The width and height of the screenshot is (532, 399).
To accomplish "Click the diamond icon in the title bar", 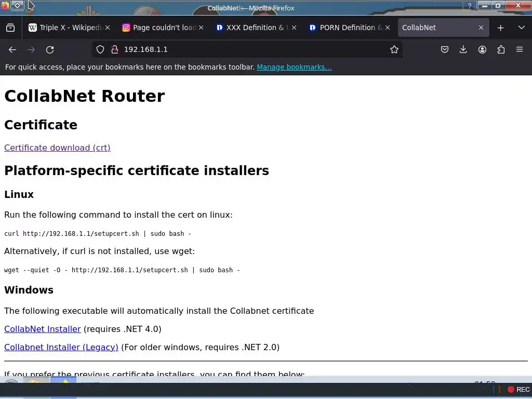I will click(x=18, y=5).
